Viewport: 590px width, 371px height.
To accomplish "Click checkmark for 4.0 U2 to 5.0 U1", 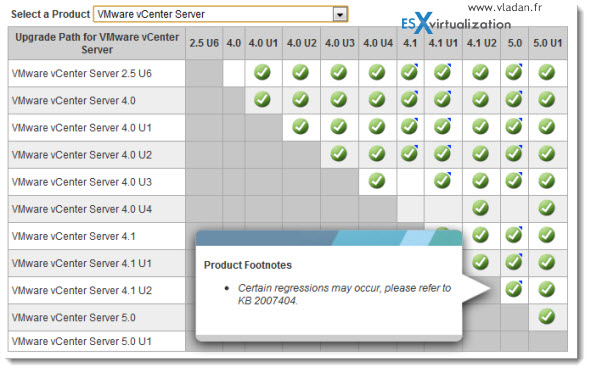I will [547, 154].
